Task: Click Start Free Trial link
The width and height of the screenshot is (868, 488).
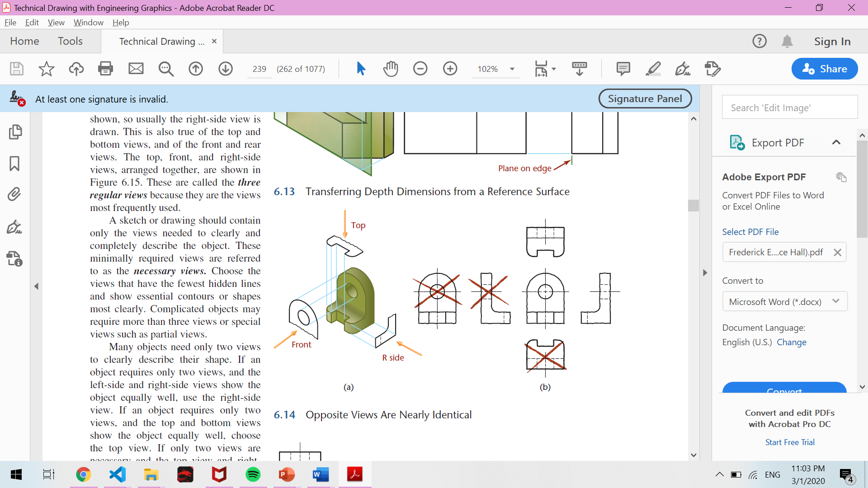Action: click(x=789, y=442)
